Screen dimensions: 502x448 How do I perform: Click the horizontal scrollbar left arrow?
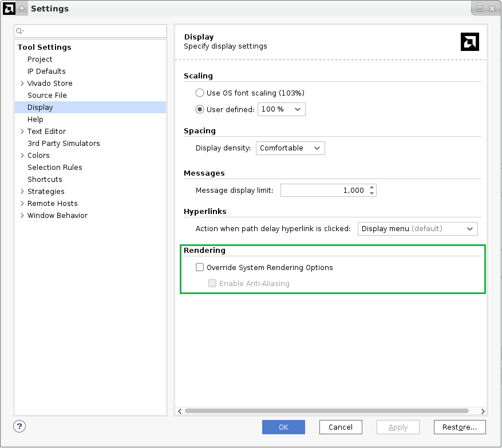click(180, 411)
